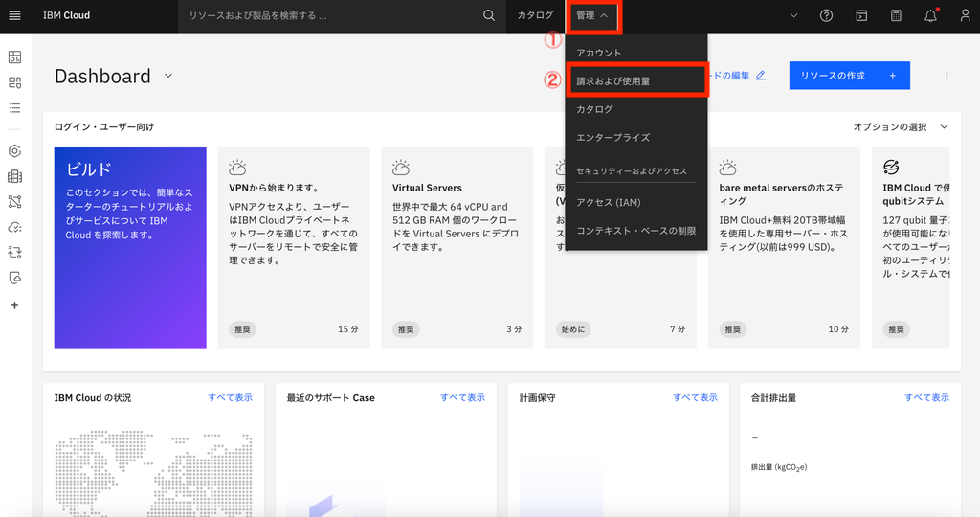Open the user profile avatar icon
The height and width of the screenshot is (517, 980).
tap(965, 15)
